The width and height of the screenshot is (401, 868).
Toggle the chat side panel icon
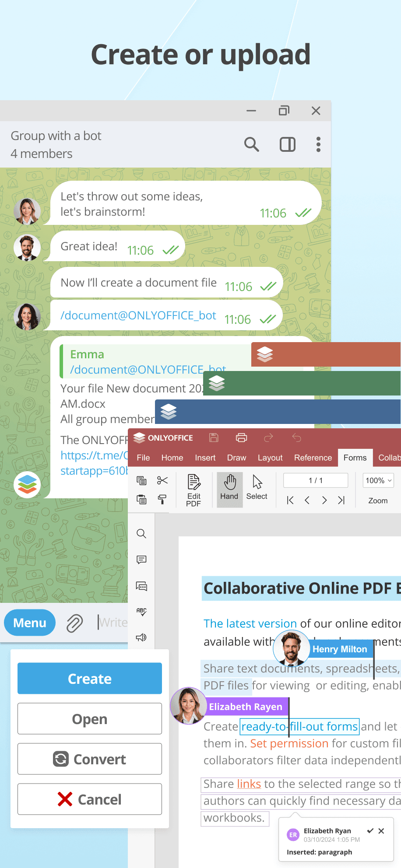288,144
